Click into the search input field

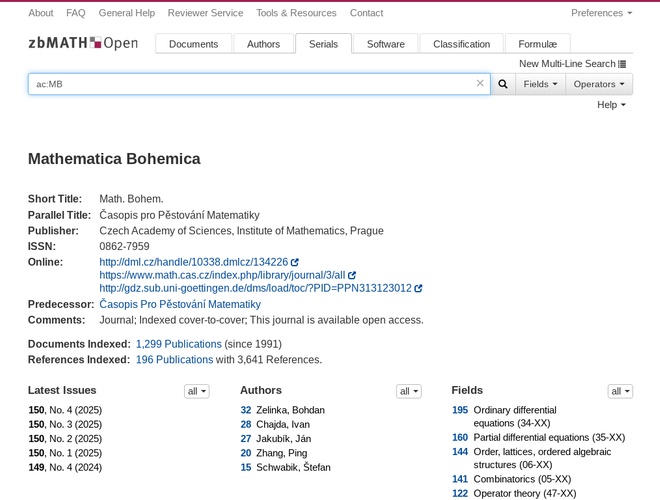tap(250, 84)
